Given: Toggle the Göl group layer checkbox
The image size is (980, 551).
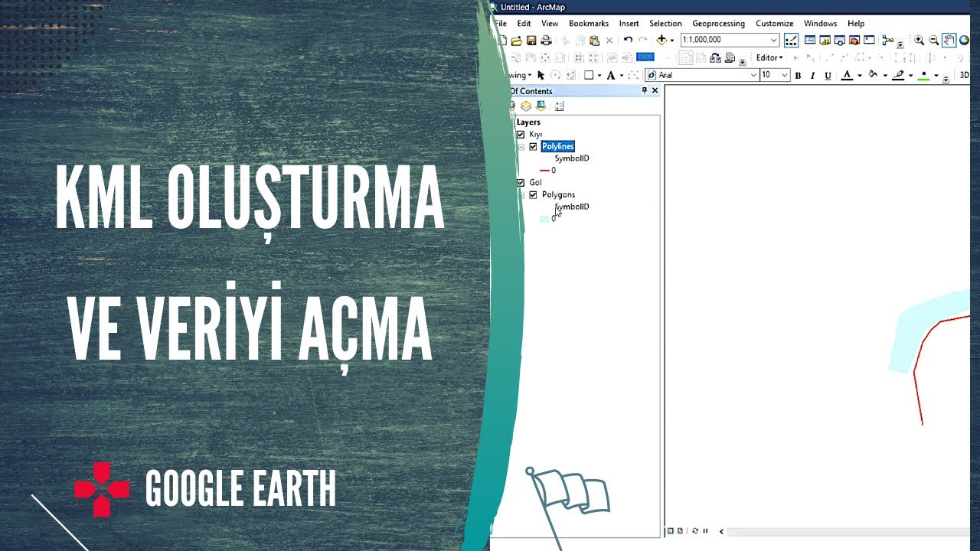Looking at the screenshot, I should (521, 183).
